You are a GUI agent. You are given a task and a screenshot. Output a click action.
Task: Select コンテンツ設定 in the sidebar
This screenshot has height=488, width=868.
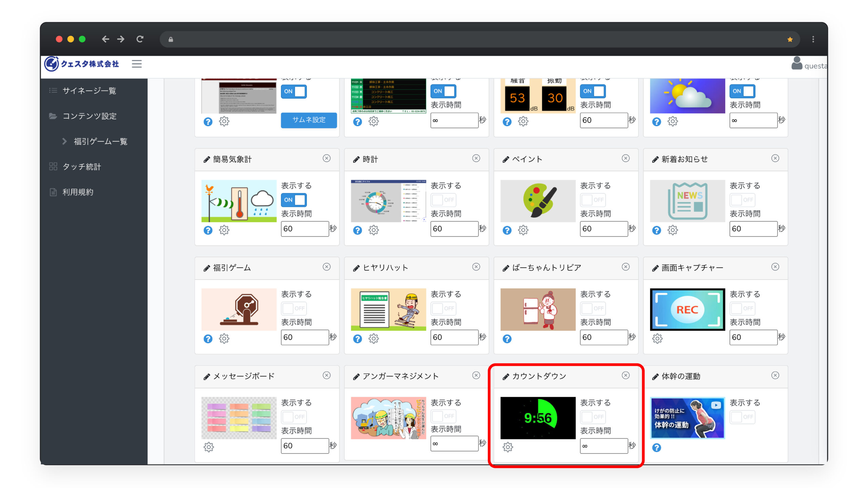tap(90, 116)
